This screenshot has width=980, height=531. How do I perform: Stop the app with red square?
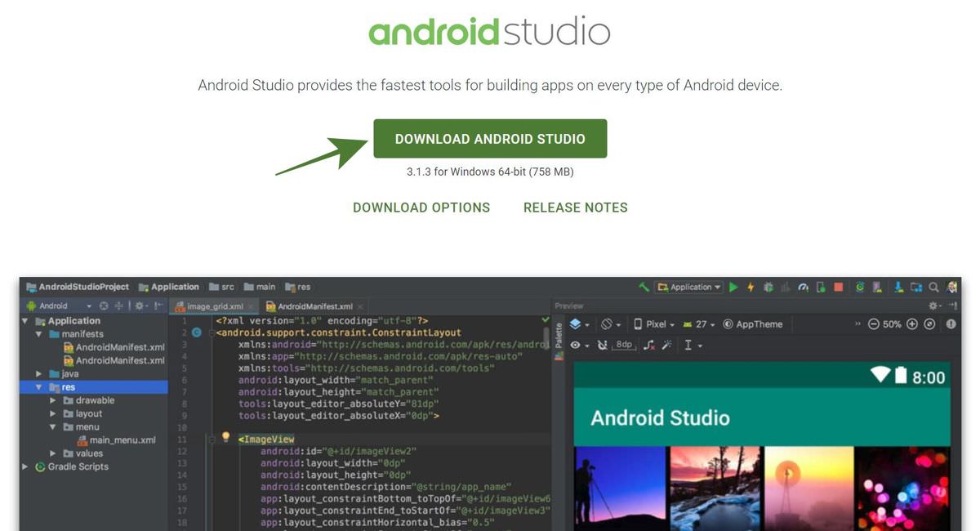tap(838, 287)
